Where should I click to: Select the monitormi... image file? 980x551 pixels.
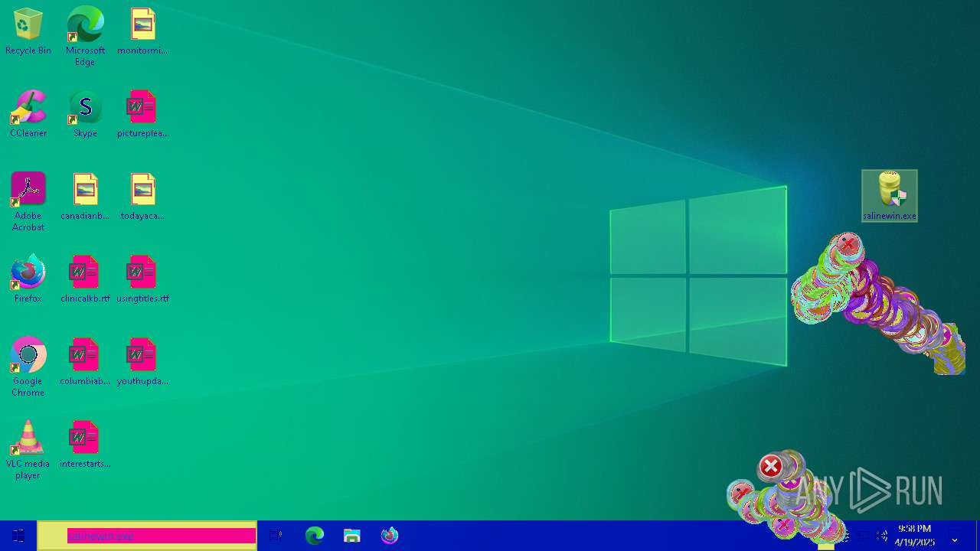142,32
